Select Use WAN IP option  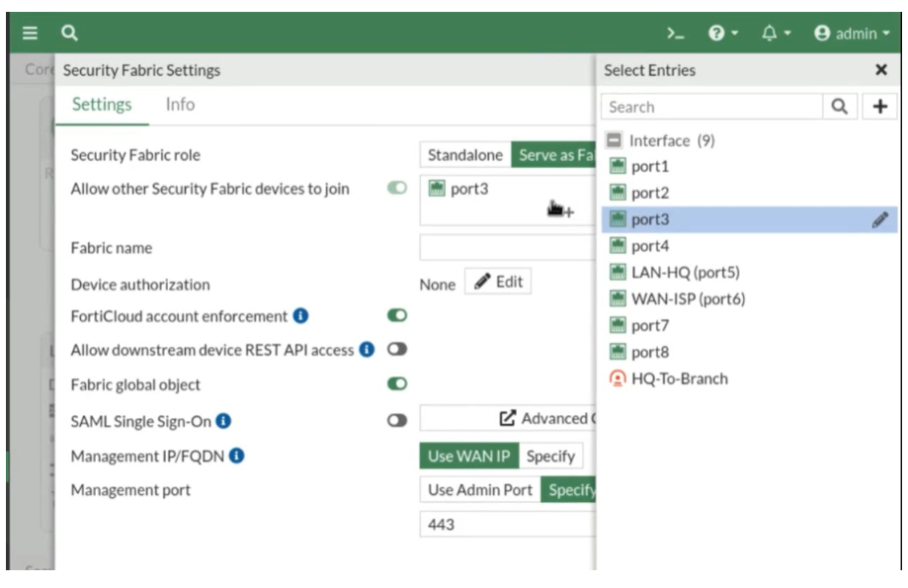pyautogui.click(x=469, y=456)
